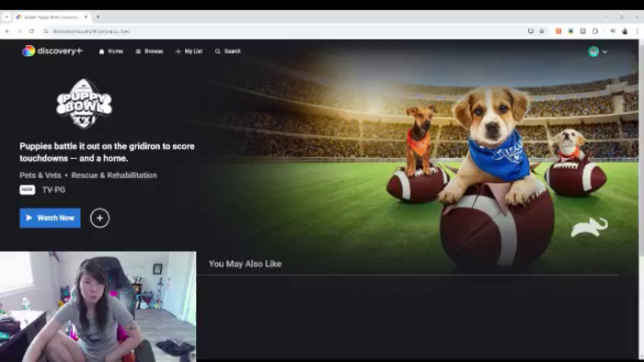Open the Chrome three-dot menu
The height and width of the screenshot is (362, 644).
pyautogui.click(x=637, y=31)
